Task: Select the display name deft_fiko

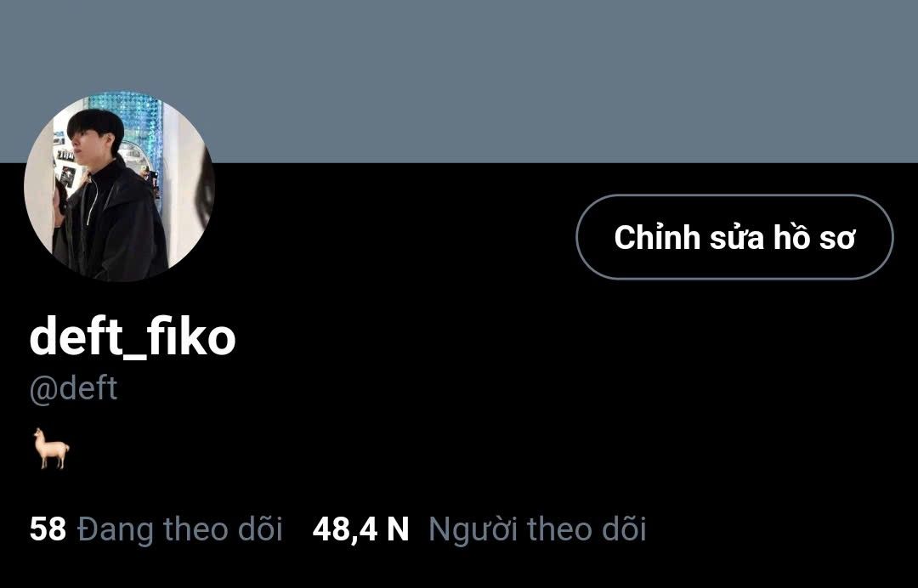Action: [133, 336]
